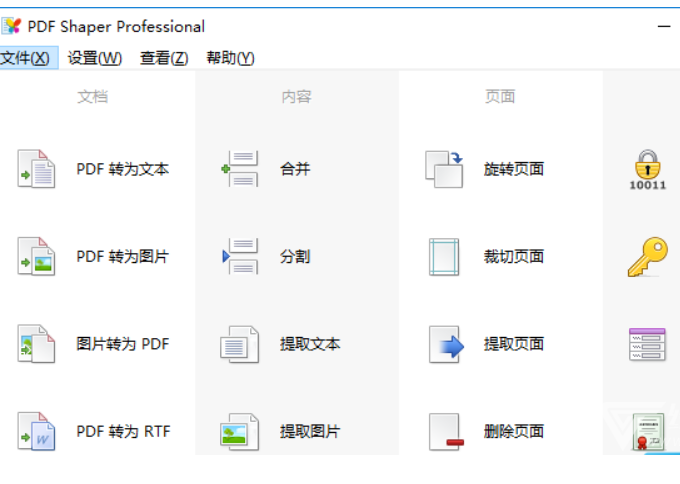The image size is (680, 484).
Task: Click the golden key decrypt icon
Action: pos(648,256)
